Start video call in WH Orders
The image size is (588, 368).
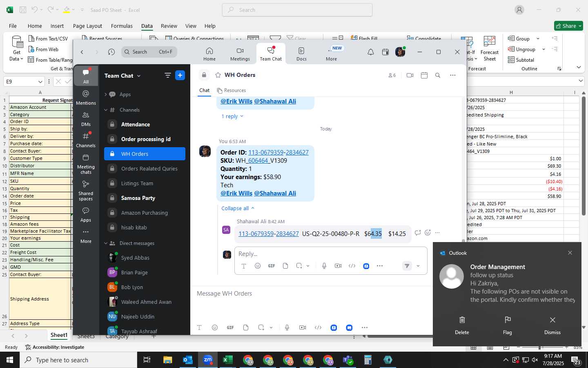(x=410, y=75)
